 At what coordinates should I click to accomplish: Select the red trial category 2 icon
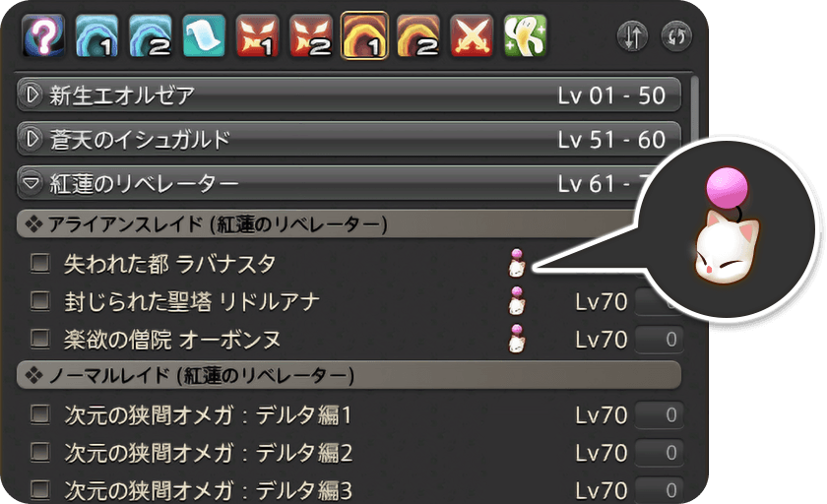311,35
